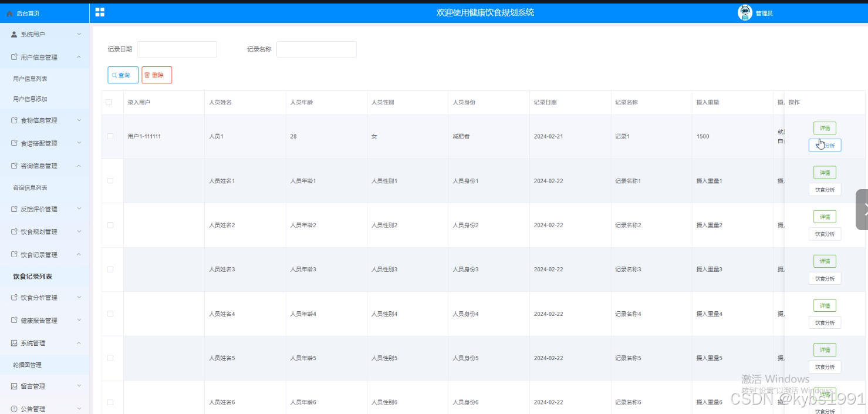This screenshot has height=414, width=868.
Task: Click the 系统用户 person icon
Action: [14, 35]
